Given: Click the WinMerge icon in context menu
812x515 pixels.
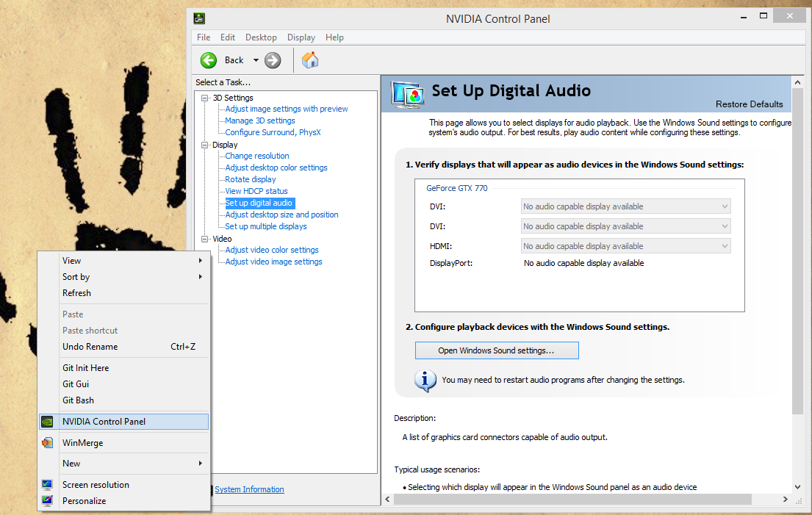Looking at the screenshot, I should [47, 443].
